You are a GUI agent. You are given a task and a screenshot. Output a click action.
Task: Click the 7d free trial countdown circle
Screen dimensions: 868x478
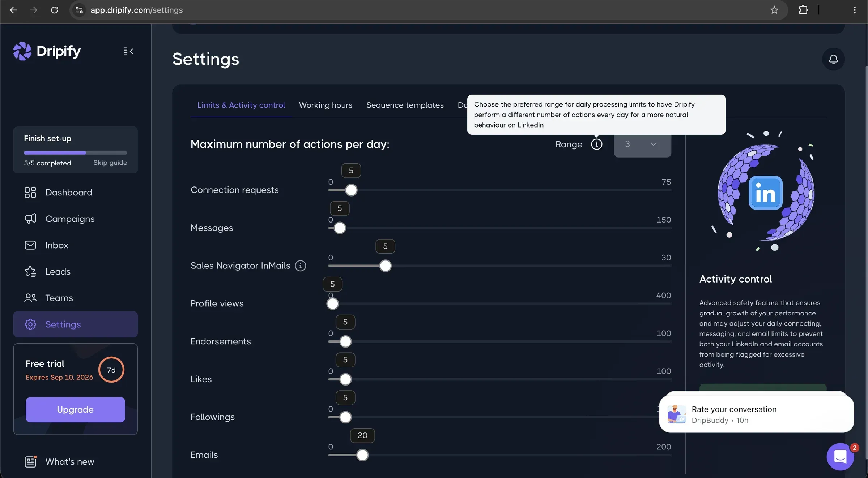pyautogui.click(x=111, y=370)
